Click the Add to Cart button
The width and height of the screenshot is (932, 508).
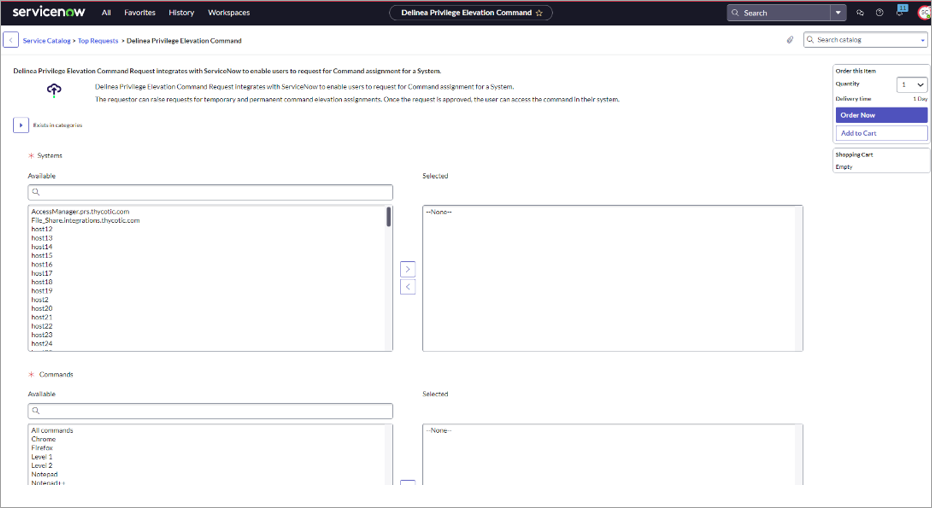point(881,133)
